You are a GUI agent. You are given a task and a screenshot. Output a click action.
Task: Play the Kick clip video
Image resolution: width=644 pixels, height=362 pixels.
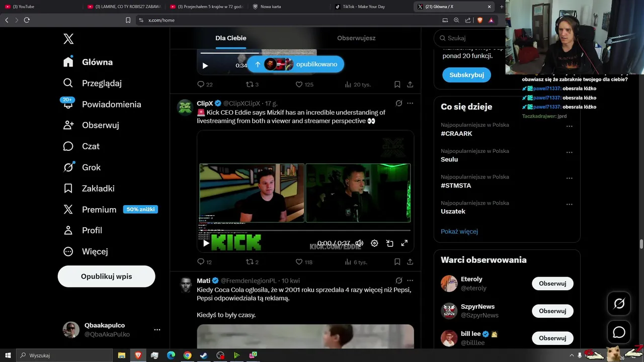point(206,243)
